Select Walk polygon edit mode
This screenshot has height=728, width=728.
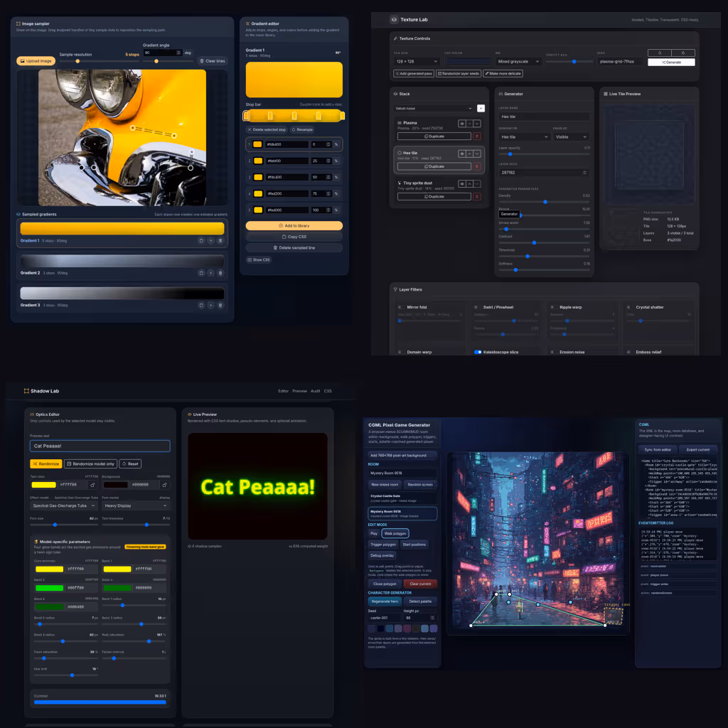tap(395, 533)
